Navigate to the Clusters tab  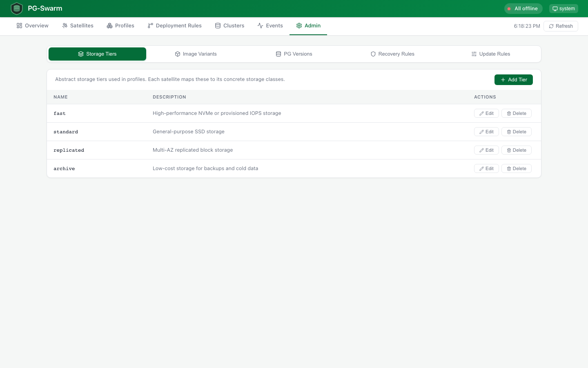click(x=229, y=26)
